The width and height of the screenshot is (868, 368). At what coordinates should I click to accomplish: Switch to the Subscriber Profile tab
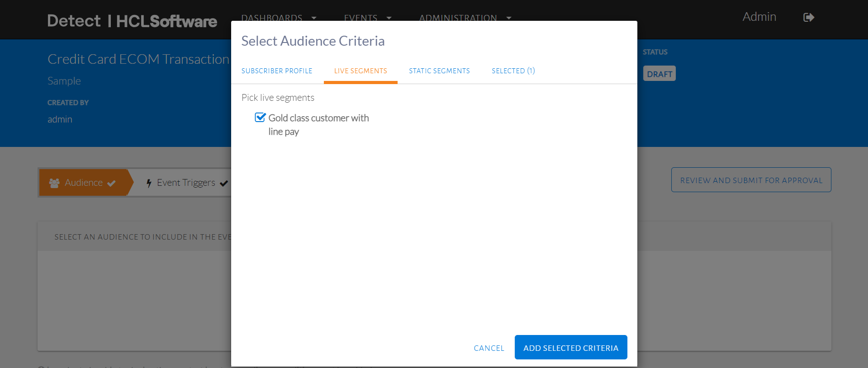[x=277, y=71]
